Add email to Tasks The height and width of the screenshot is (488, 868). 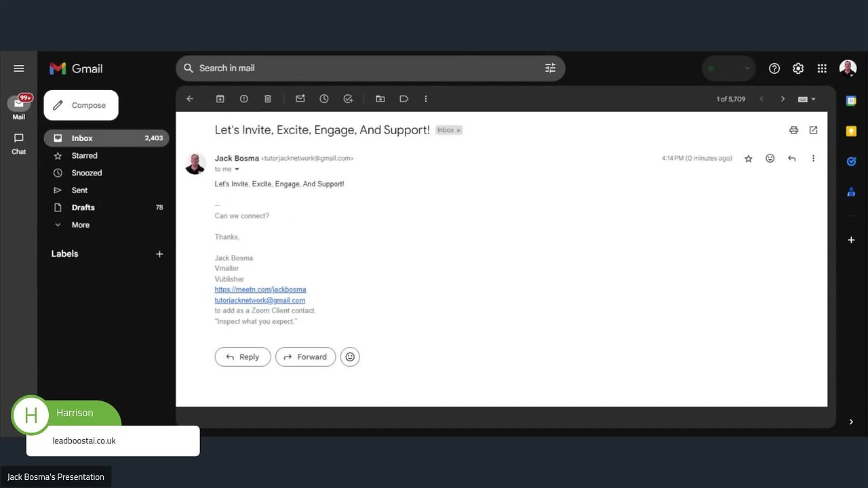pos(348,99)
